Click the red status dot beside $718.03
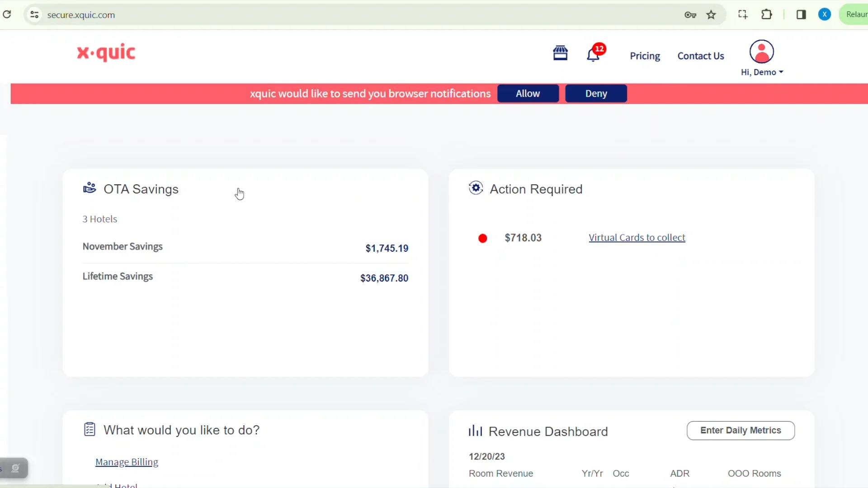Image resolution: width=868 pixels, height=488 pixels. [x=482, y=238]
